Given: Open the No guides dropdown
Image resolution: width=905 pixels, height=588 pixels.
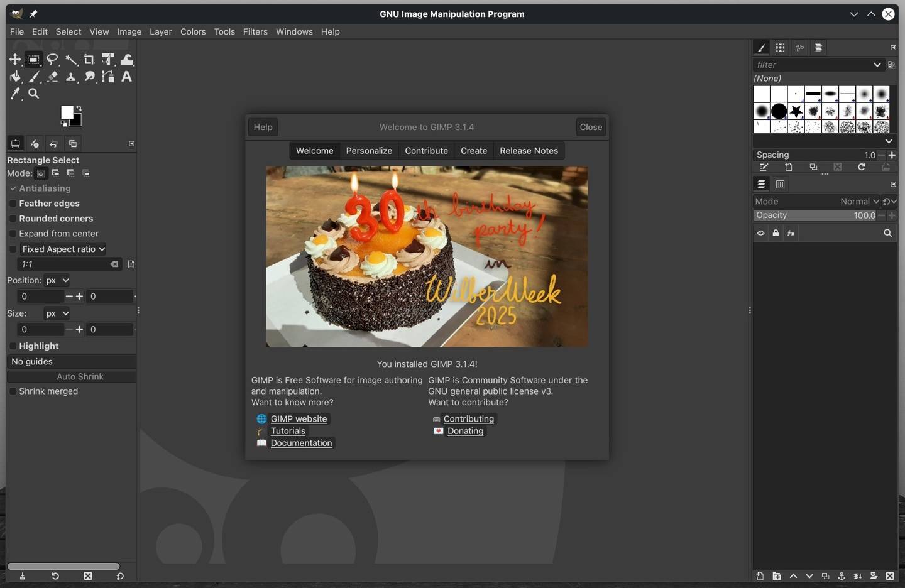Looking at the screenshot, I should tap(71, 362).
